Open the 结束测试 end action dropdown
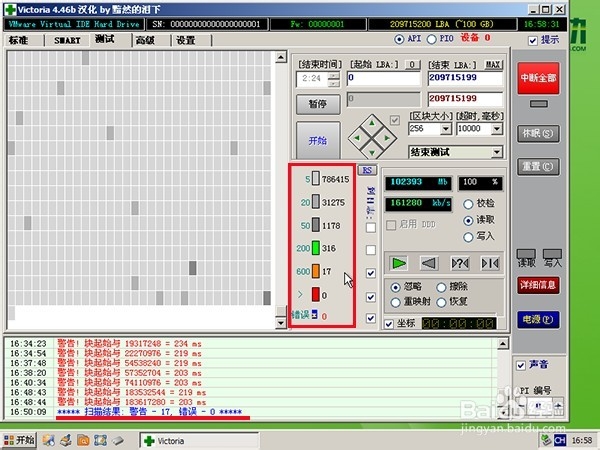Viewport: 600px width, 450px height. [x=497, y=152]
